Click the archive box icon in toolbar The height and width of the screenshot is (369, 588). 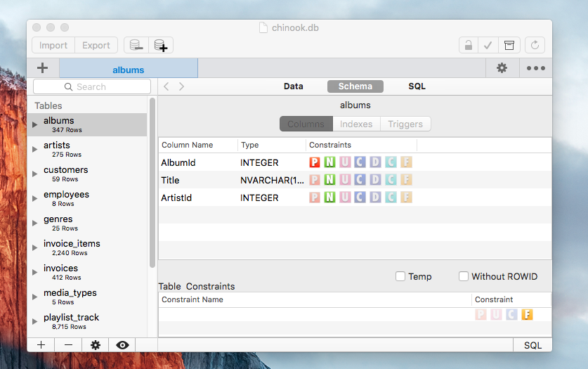pos(509,45)
